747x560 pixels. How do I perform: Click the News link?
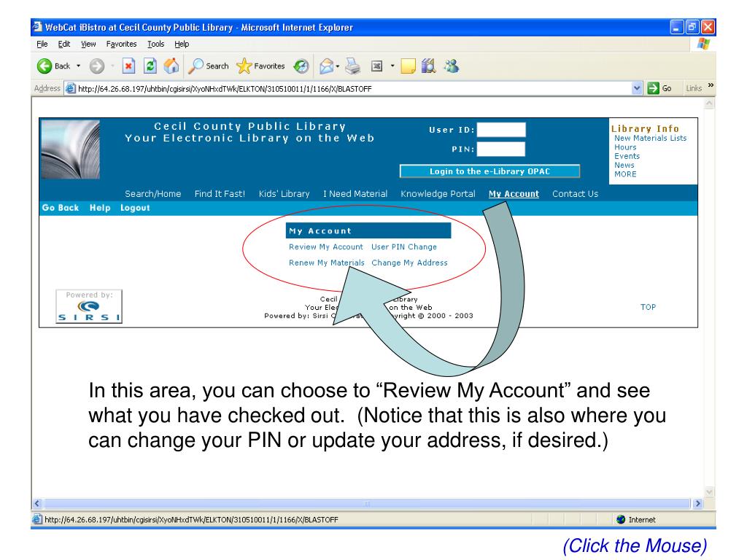624,166
